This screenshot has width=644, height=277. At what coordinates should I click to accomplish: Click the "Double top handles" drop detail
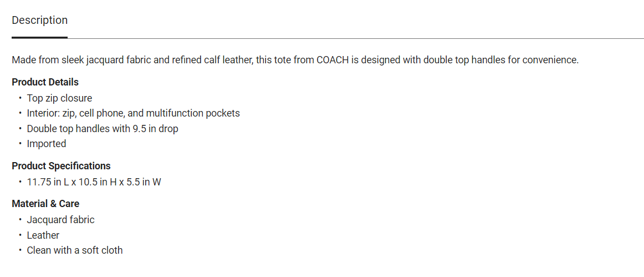coord(102,129)
